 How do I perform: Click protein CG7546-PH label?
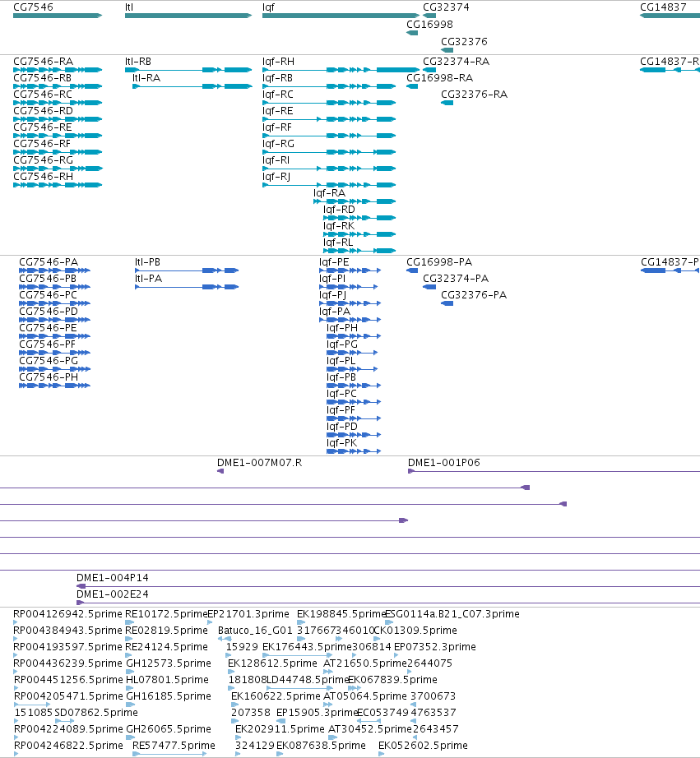click(x=49, y=377)
